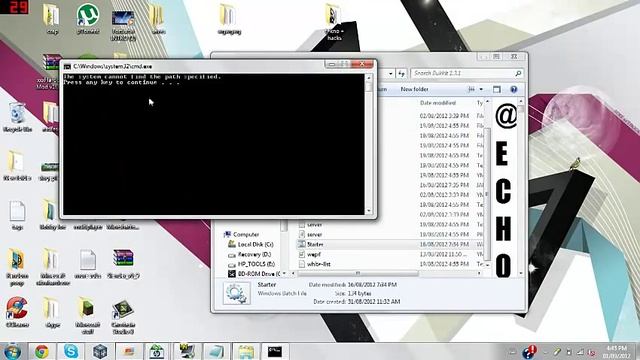Click the search magnifier in Explorer

coord(518,73)
